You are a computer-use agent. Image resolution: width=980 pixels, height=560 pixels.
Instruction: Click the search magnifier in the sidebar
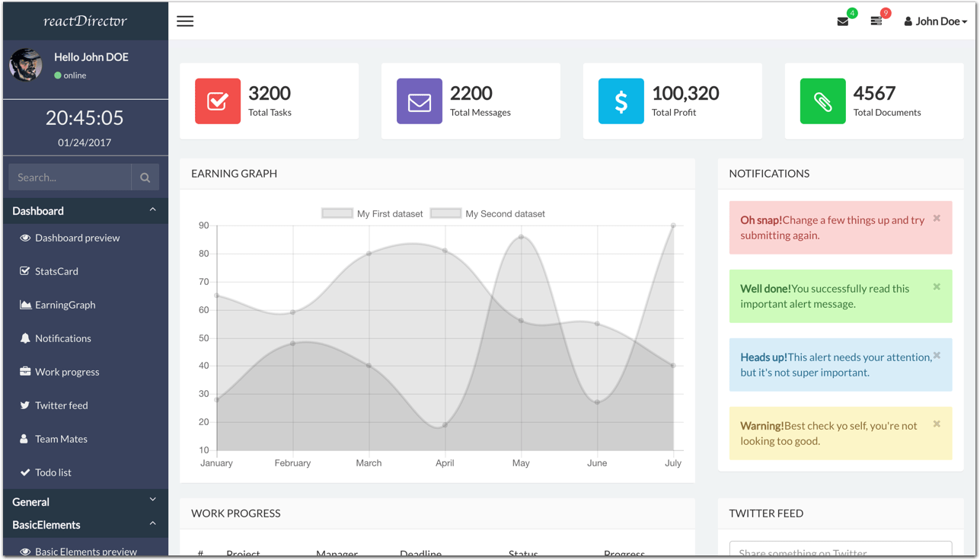point(145,177)
